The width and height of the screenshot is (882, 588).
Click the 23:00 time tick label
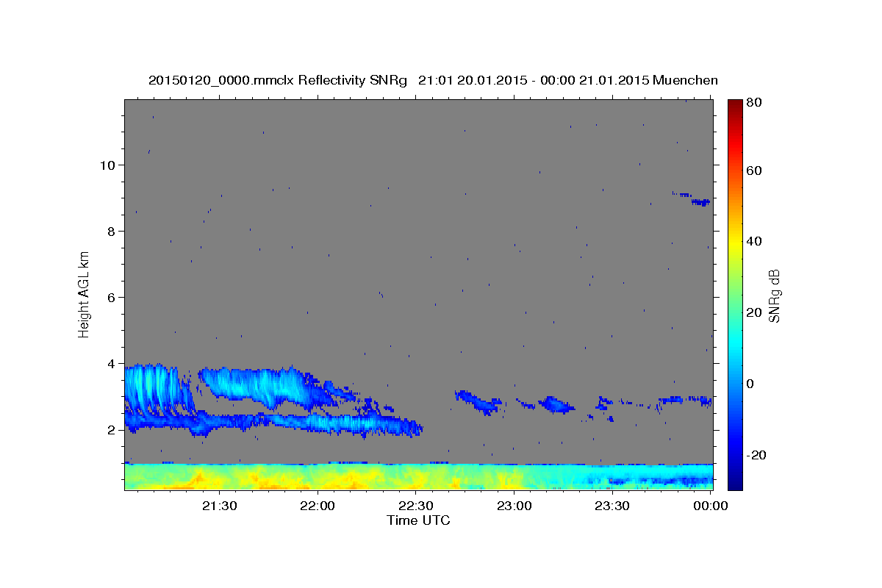(514, 506)
